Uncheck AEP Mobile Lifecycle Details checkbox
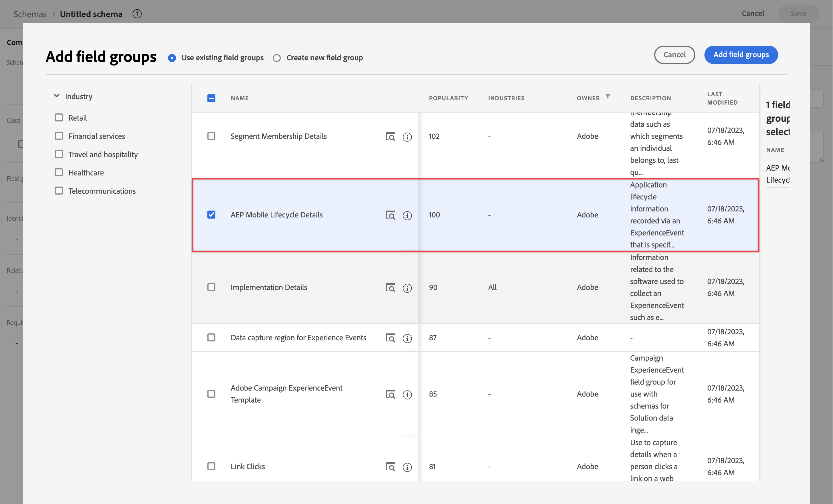The height and width of the screenshot is (504, 833). pyautogui.click(x=211, y=215)
